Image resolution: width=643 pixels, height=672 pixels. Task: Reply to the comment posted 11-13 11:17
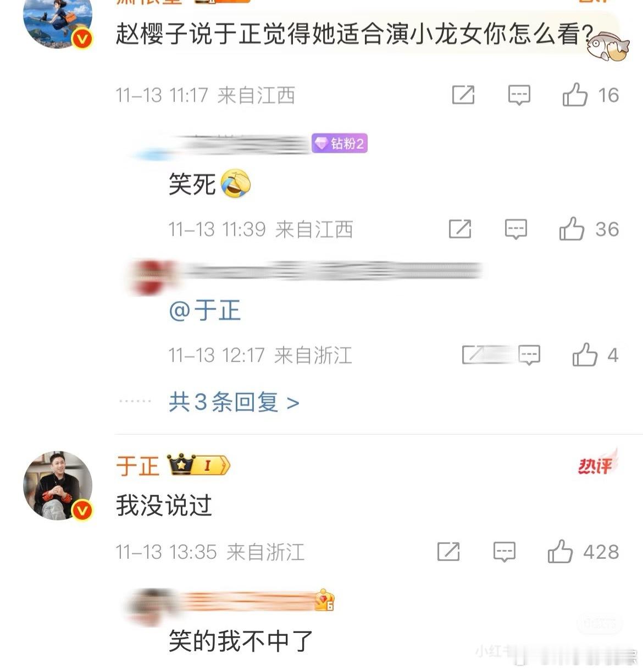[x=519, y=96]
